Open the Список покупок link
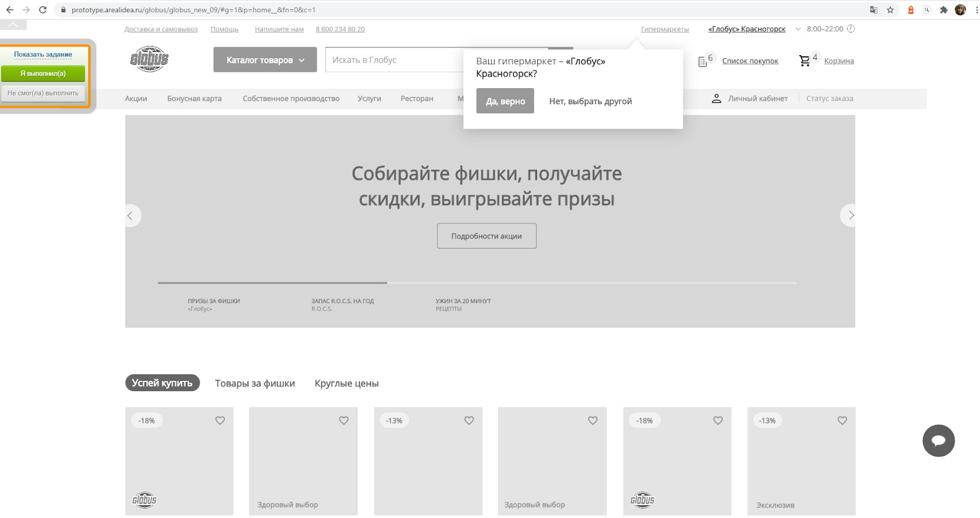 coord(750,61)
